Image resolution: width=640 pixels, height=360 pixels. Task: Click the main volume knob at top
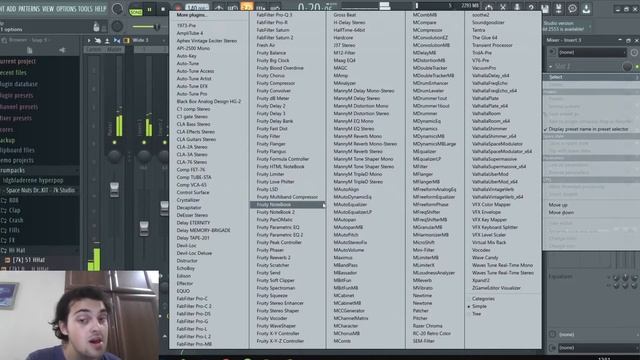pyautogui.click(x=117, y=9)
